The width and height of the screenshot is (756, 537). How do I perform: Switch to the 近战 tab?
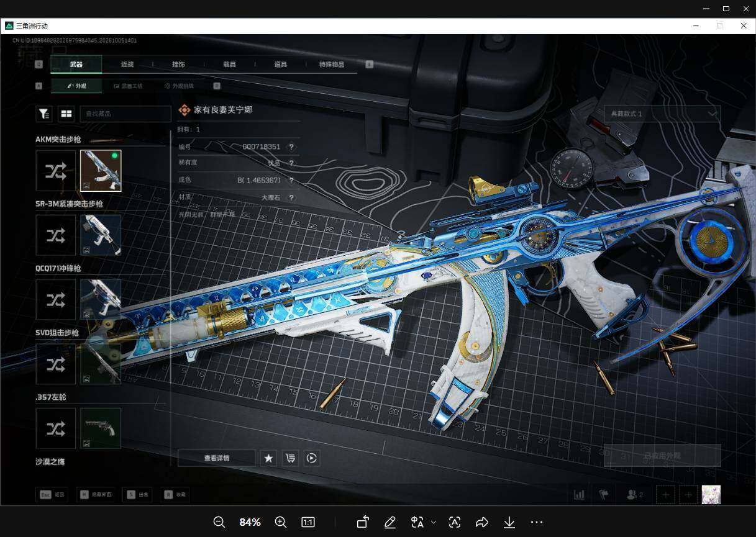[127, 65]
